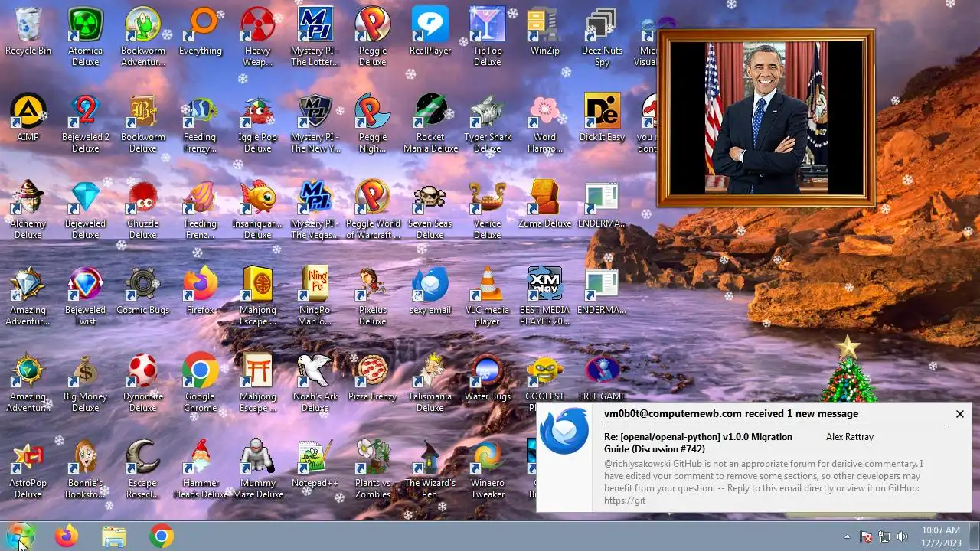The width and height of the screenshot is (980, 551).
Task: Open Rocket Mania Deluxe
Action: (x=430, y=123)
